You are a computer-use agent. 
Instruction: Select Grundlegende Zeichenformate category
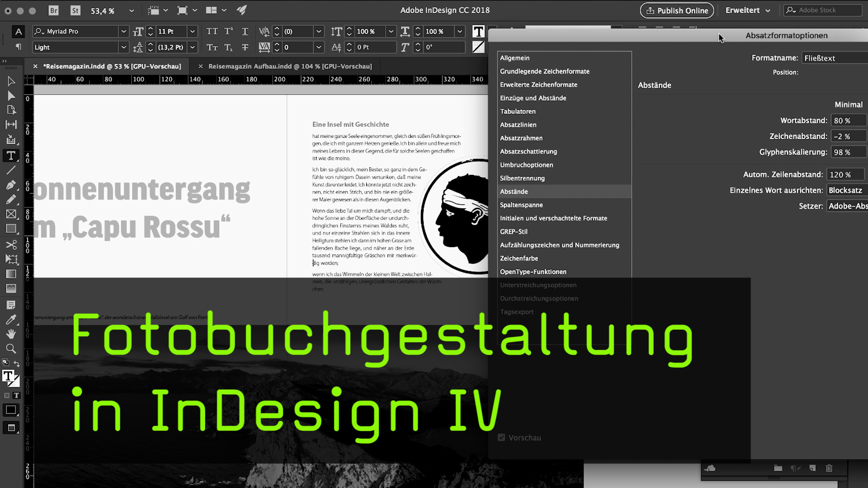(564, 71)
